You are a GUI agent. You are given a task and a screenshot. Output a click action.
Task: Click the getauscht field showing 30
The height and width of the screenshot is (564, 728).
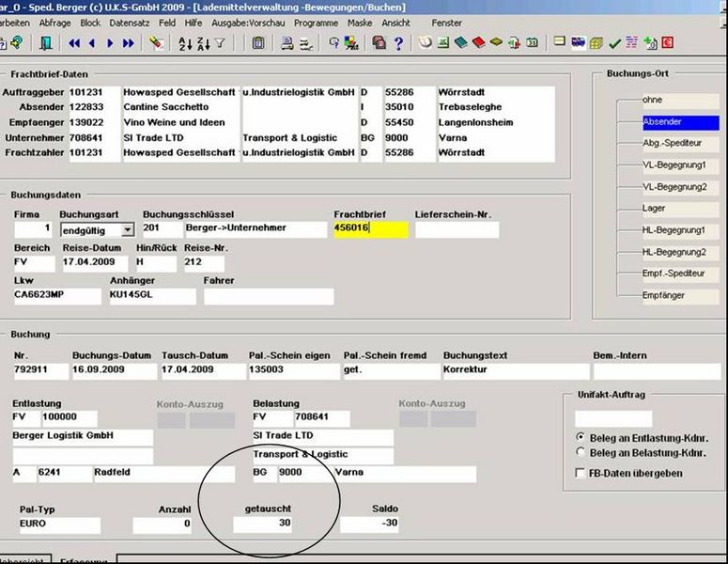pos(262,525)
